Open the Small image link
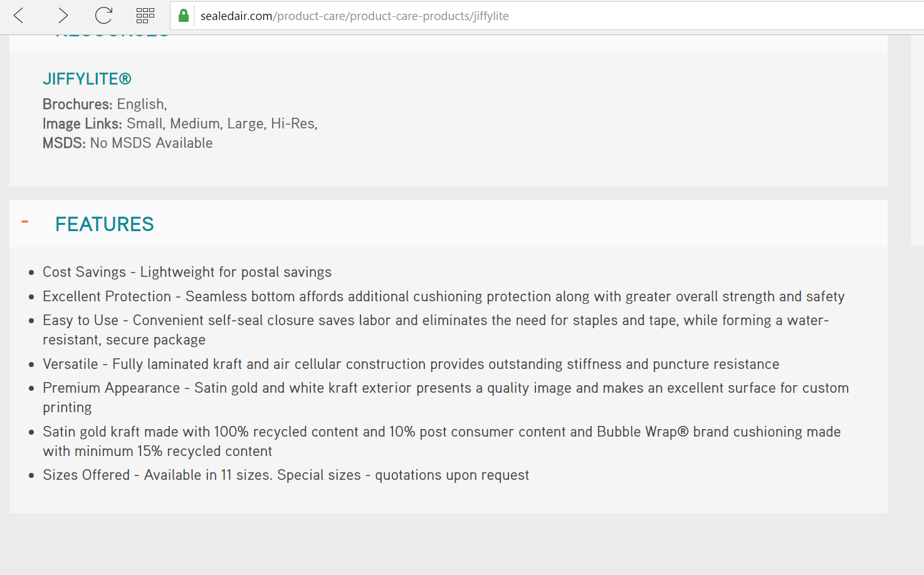This screenshot has width=924, height=575. coord(144,123)
